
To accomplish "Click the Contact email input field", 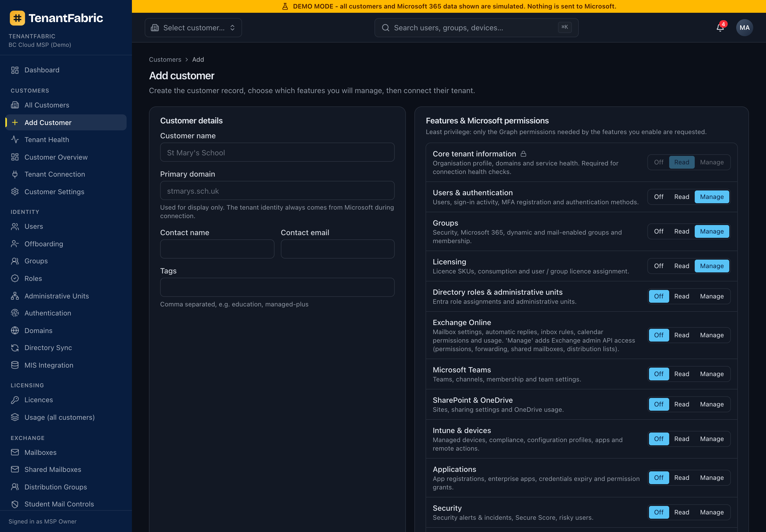I will [x=338, y=249].
